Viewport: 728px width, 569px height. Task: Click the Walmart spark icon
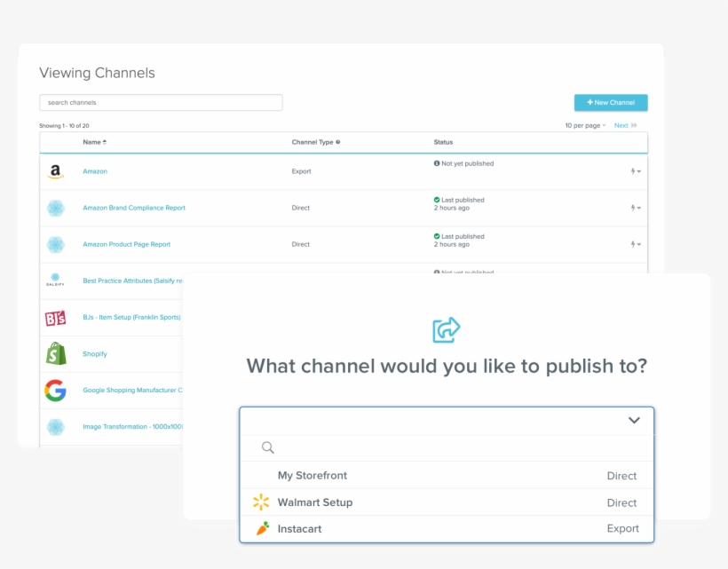click(x=261, y=502)
